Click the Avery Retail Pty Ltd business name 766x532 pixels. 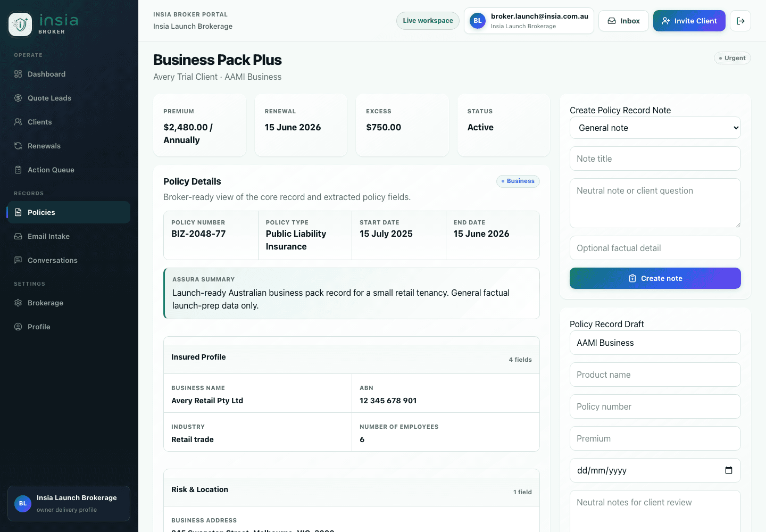[x=207, y=401]
